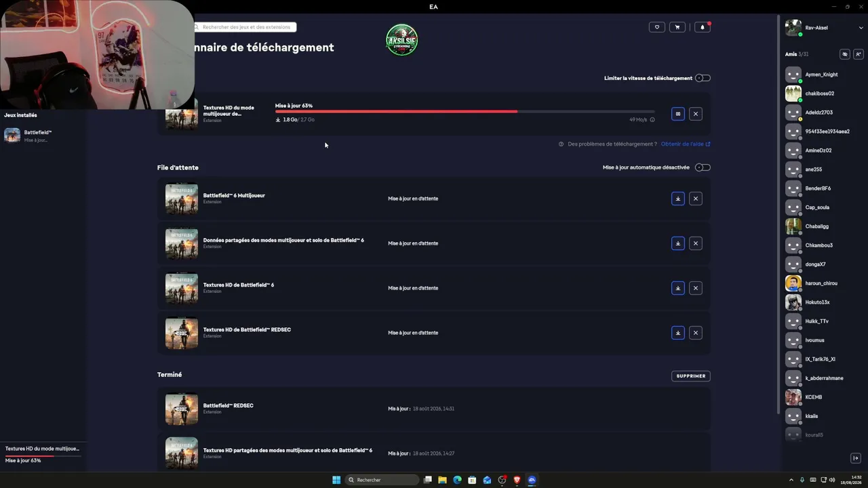Screen dimensions: 868x488
Task: Open Rav-Aksel profile avatar
Action: point(793,28)
